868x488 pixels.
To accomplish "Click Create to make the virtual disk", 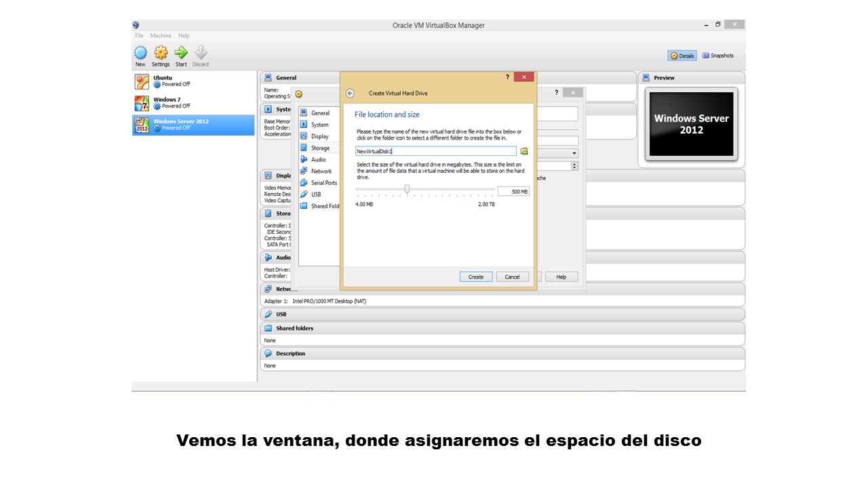I will pyautogui.click(x=476, y=277).
